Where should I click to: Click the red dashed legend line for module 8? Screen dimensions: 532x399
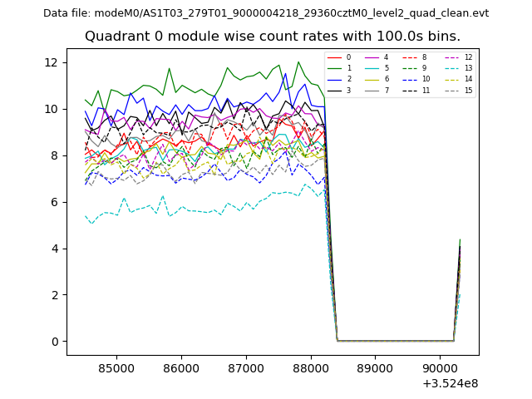click(410, 57)
